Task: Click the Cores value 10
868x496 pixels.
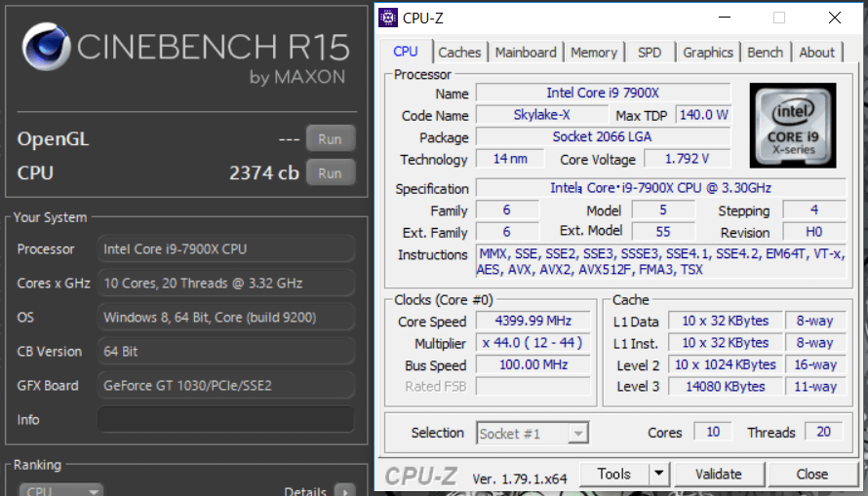Action: [x=713, y=432]
